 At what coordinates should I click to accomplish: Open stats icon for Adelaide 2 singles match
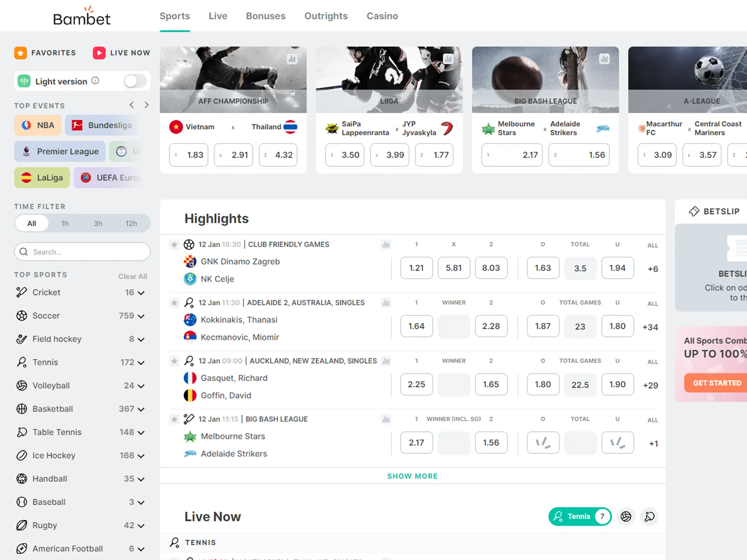pos(386,303)
